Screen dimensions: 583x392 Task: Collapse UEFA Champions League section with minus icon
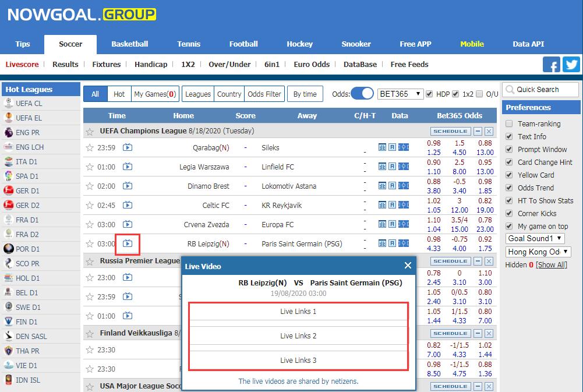point(478,131)
